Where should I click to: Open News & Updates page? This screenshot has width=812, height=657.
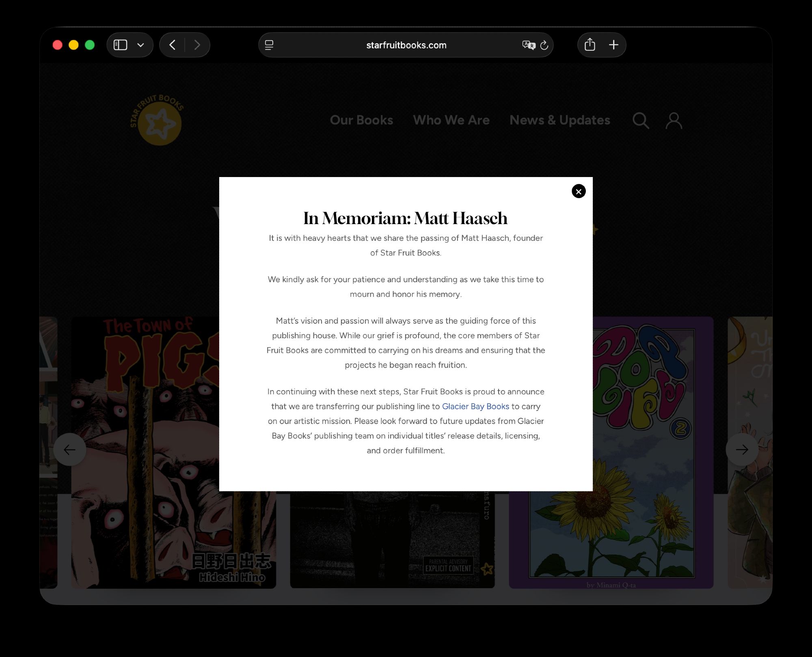[x=559, y=120]
